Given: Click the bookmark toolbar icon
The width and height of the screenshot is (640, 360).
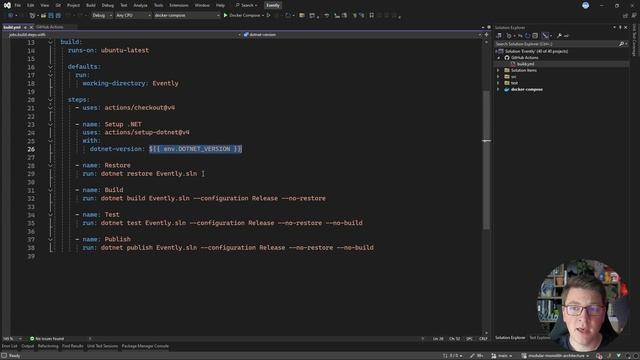Looking at the screenshot, I should click(x=371, y=16).
